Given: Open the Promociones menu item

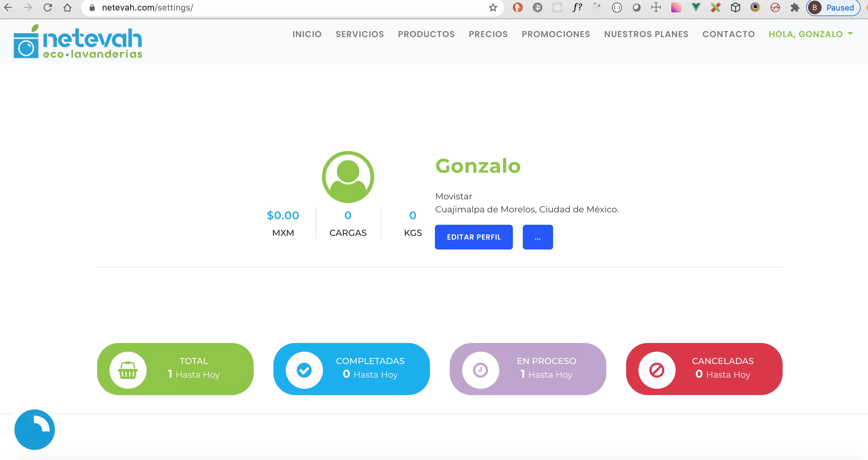Looking at the screenshot, I should pyautogui.click(x=556, y=34).
